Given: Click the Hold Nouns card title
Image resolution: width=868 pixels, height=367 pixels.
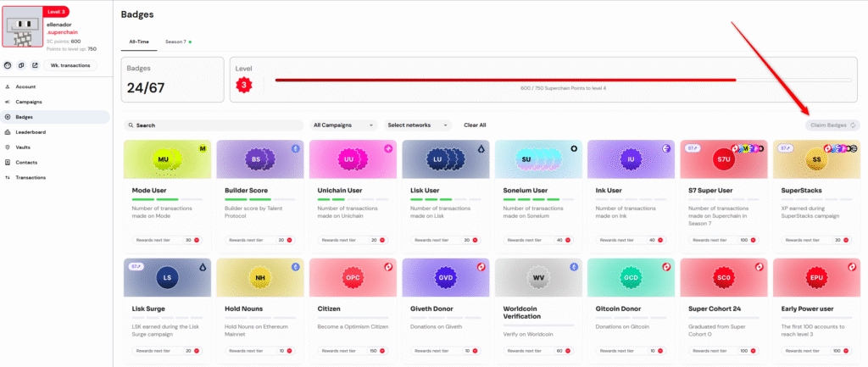Looking at the screenshot, I should point(243,309).
